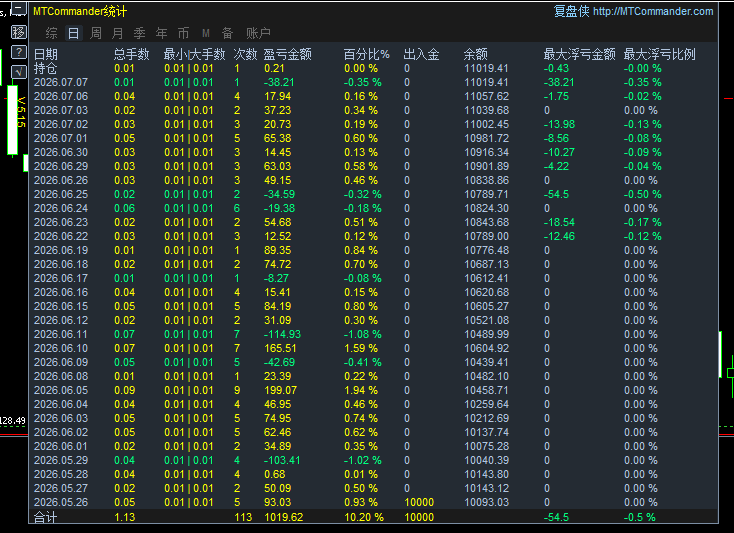Open the question mark help icon

pos(19,51)
